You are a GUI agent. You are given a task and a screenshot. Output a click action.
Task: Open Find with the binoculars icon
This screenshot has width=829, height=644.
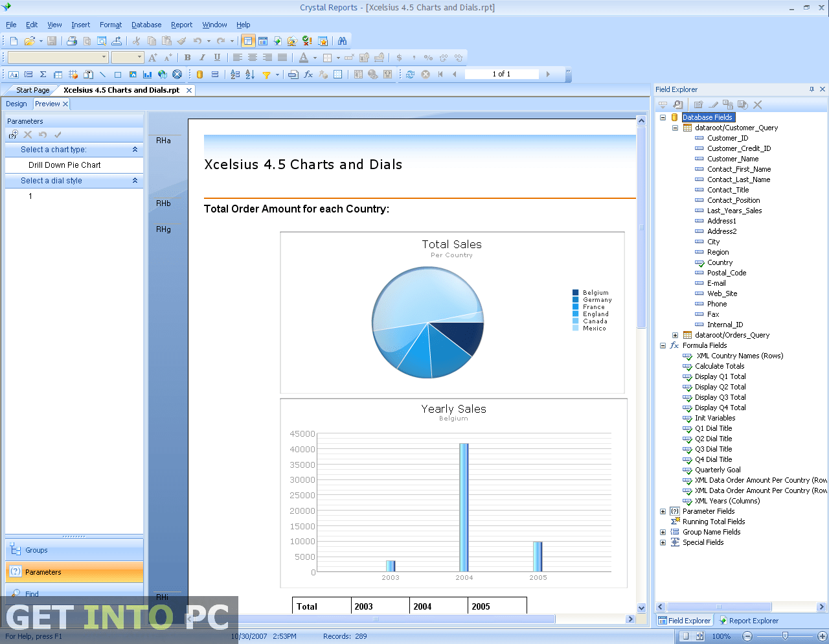(x=343, y=41)
